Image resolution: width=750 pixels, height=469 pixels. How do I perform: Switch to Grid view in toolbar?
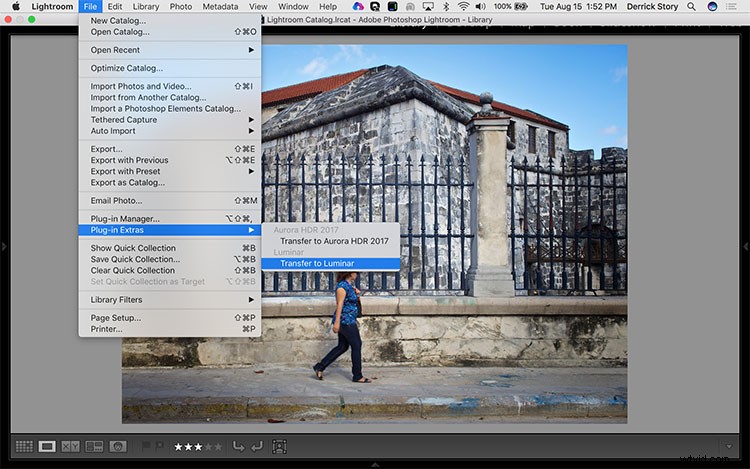point(24,447)
